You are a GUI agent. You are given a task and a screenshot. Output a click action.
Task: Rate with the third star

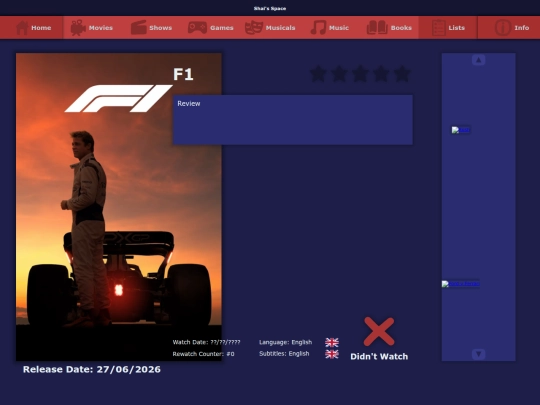[x=360, y=74]
